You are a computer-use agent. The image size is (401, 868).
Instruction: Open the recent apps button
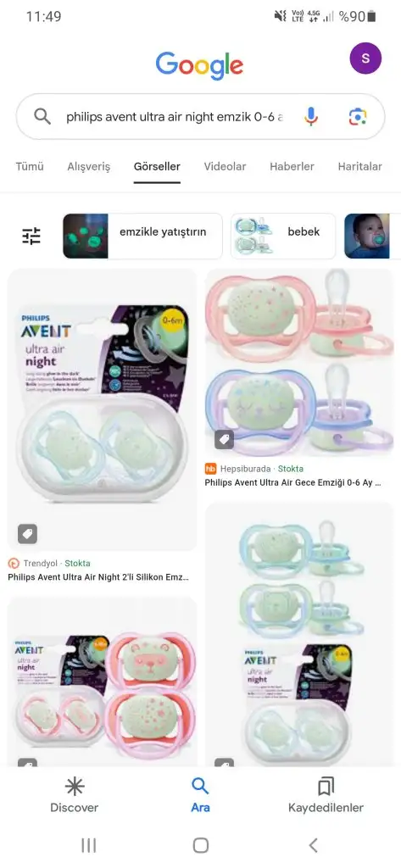point(89,845)
